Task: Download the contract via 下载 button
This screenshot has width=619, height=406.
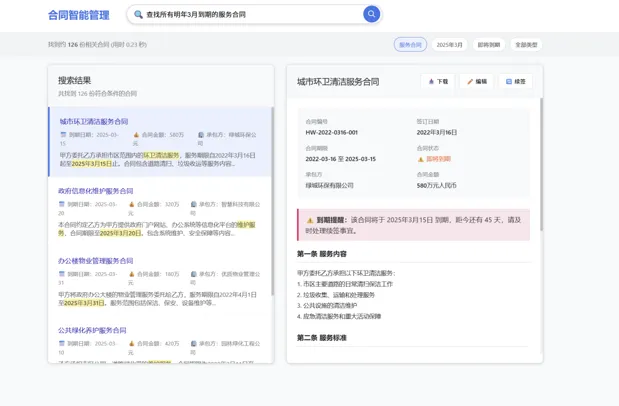Action: pyautogui.click(x=438, y=81)
